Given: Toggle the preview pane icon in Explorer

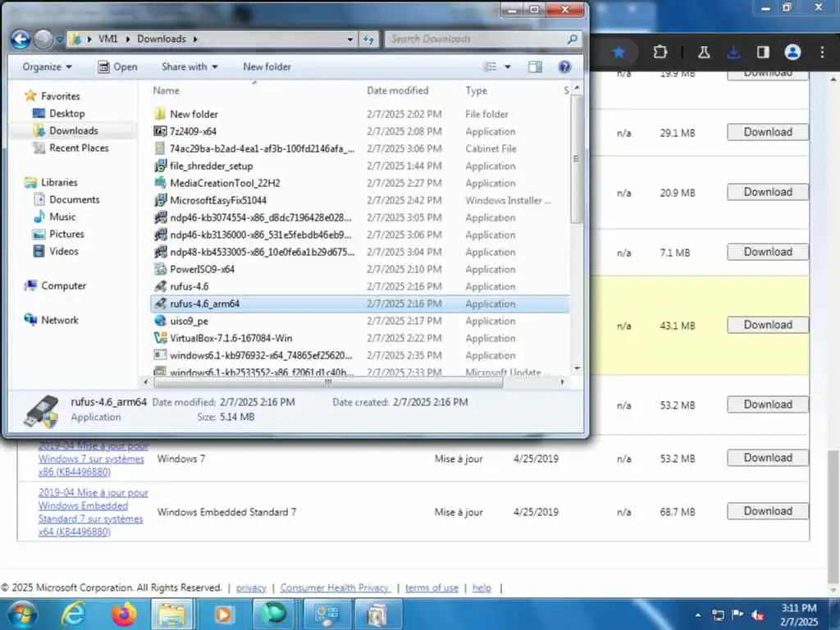Looking at the screenshot, I should coord(535,67).
